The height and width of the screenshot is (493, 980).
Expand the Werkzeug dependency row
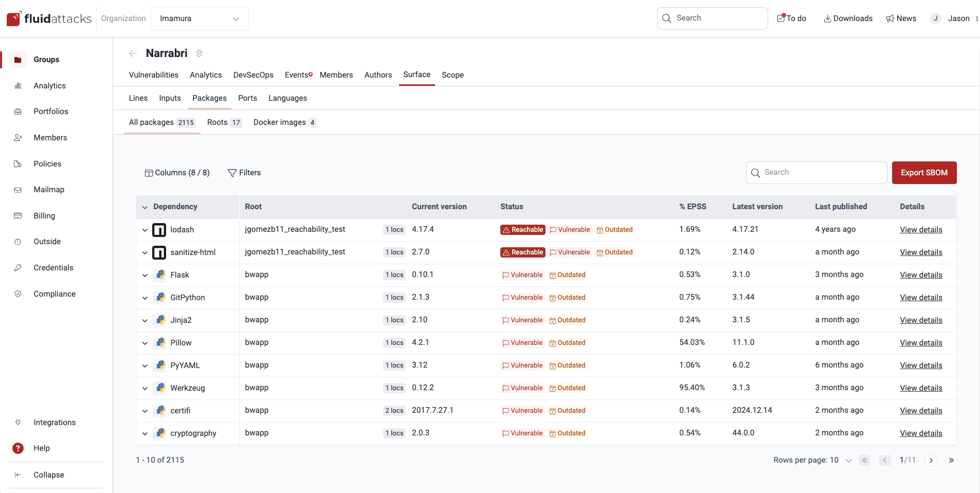[x=145, y=388]
